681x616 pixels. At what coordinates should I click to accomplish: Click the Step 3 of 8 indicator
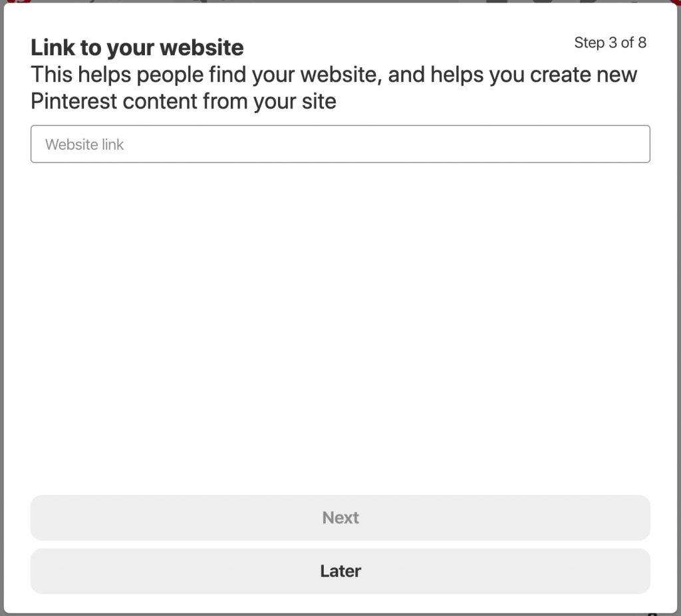click(610, 43)
